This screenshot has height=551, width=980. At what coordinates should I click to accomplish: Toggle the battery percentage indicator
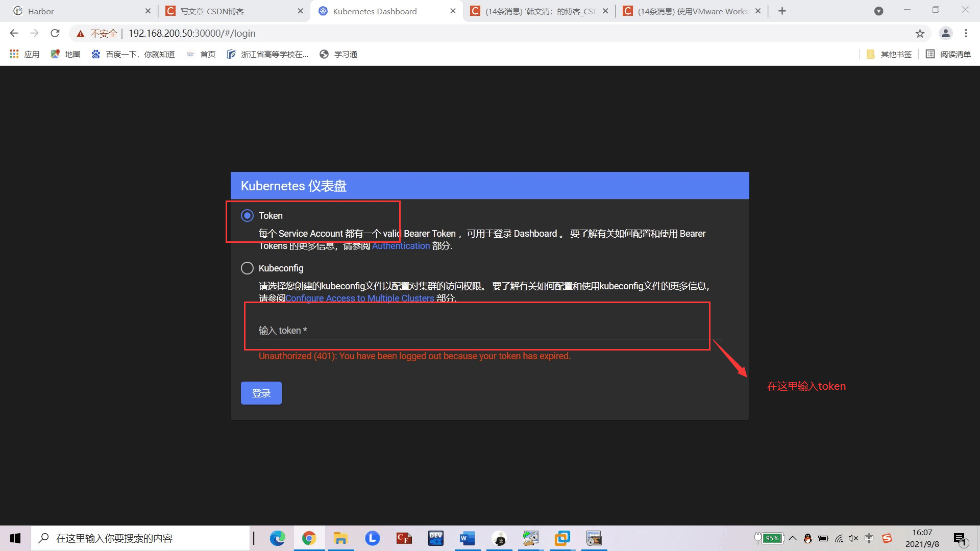[772, 538]
